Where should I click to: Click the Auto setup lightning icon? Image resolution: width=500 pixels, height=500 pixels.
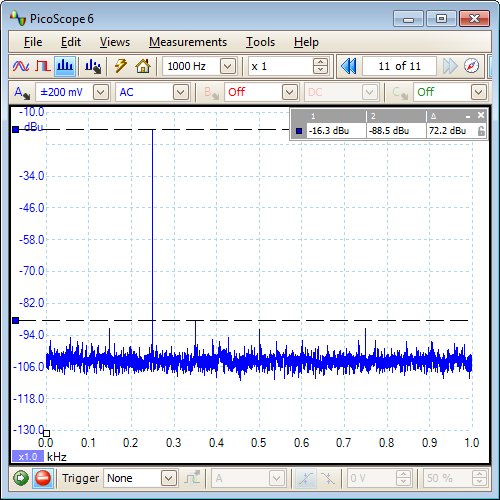(x=121, y=66)
